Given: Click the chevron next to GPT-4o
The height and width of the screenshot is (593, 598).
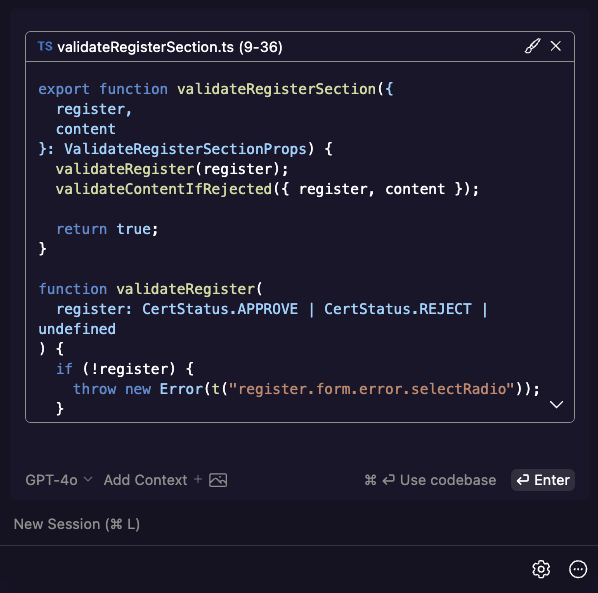Looking at the screenshot, I should point(88,479).
